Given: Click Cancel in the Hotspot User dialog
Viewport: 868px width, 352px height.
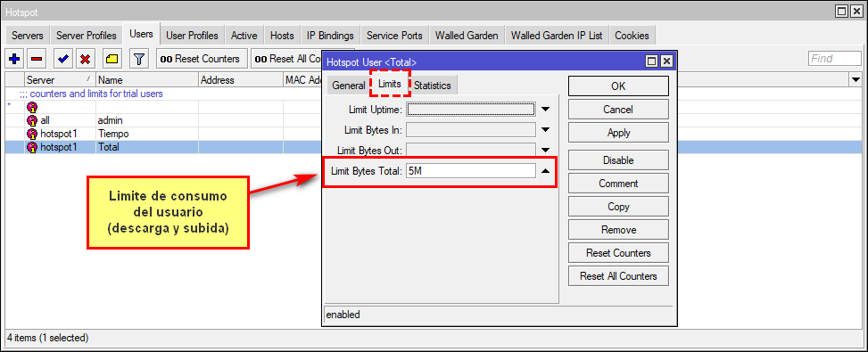Looking at the screenshot, I should (618, 110).
